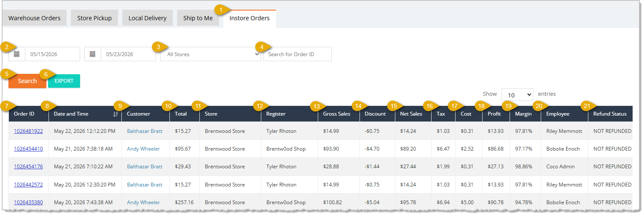Click Riley Memmott in the 1026481922 row
This screenshot has height=216, width=644.
pyautogui.click(x=564, y=131)
